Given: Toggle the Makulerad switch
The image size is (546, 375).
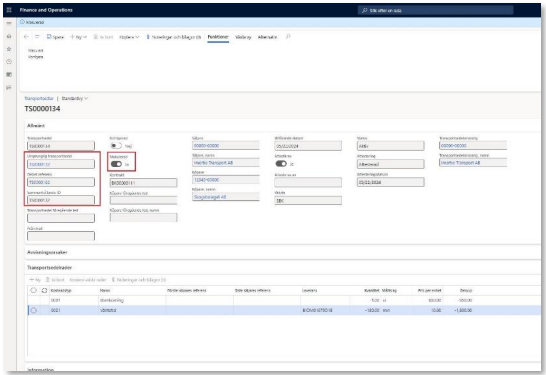Looking at the screenshot, I should (x=116, y=164).
